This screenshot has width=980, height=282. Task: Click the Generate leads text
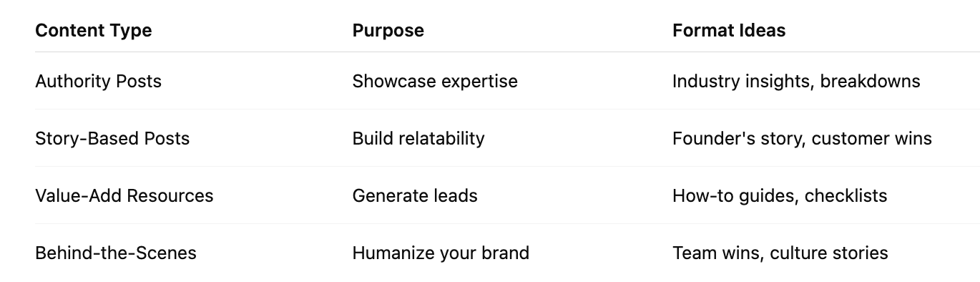coord(415,195)
